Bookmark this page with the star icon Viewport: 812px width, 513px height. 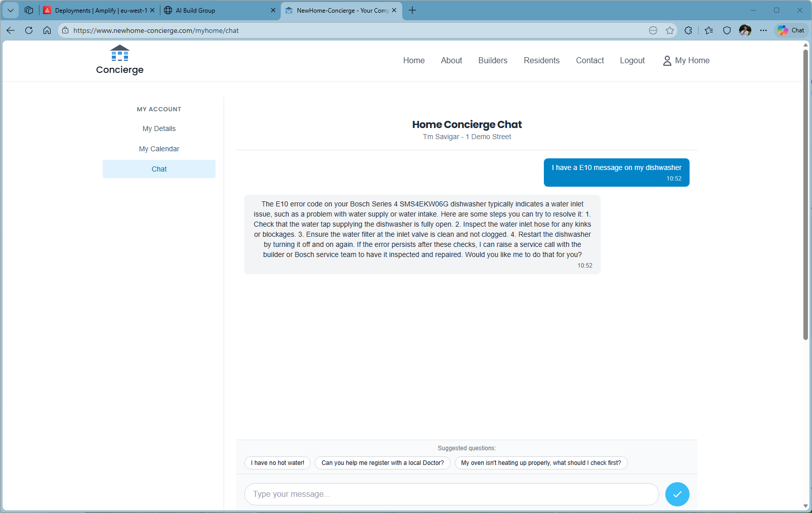tap(670, 30)
